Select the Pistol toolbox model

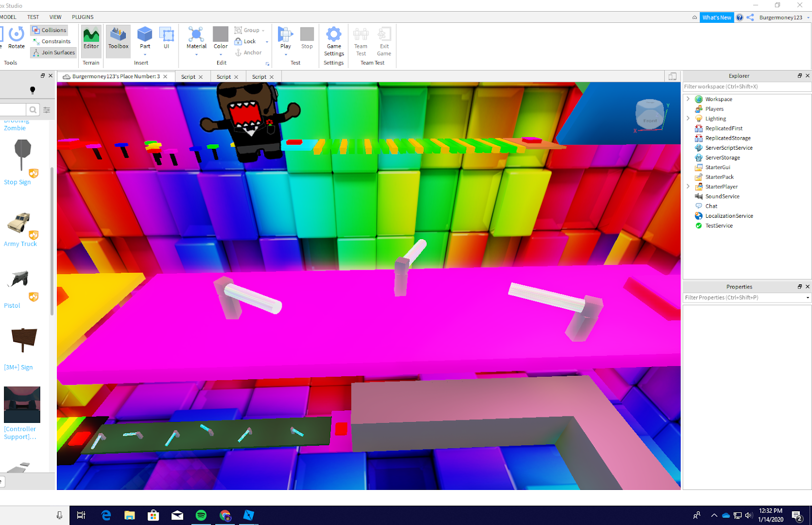[22, 289]
